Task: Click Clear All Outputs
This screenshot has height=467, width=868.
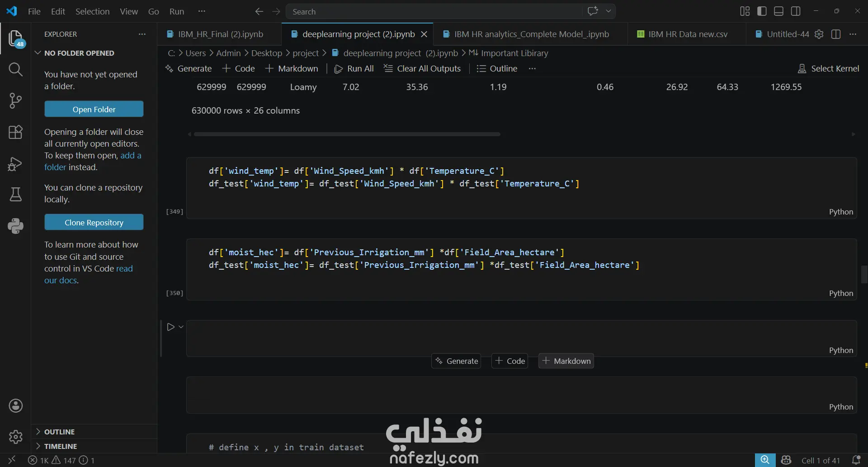Action: point(422,68)
